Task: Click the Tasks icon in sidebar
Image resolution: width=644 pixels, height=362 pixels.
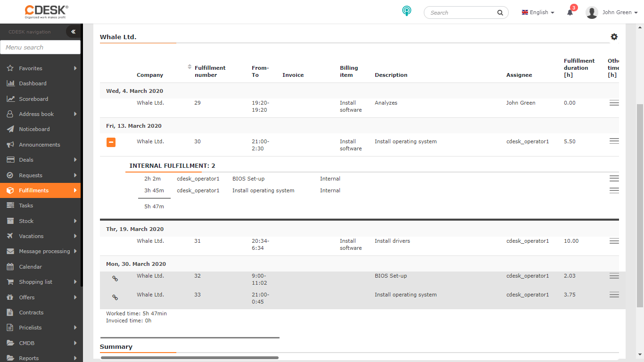Action: pos(10,206)
